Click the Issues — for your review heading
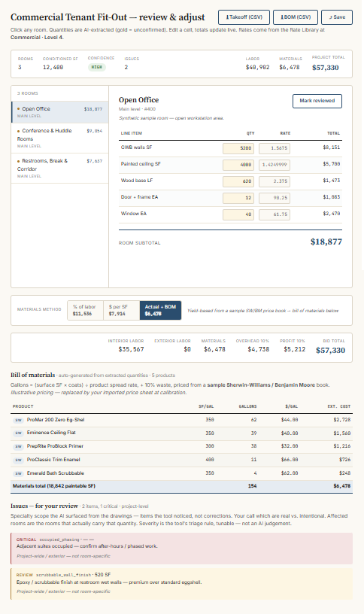364x614 pixels. coord(44,506)
